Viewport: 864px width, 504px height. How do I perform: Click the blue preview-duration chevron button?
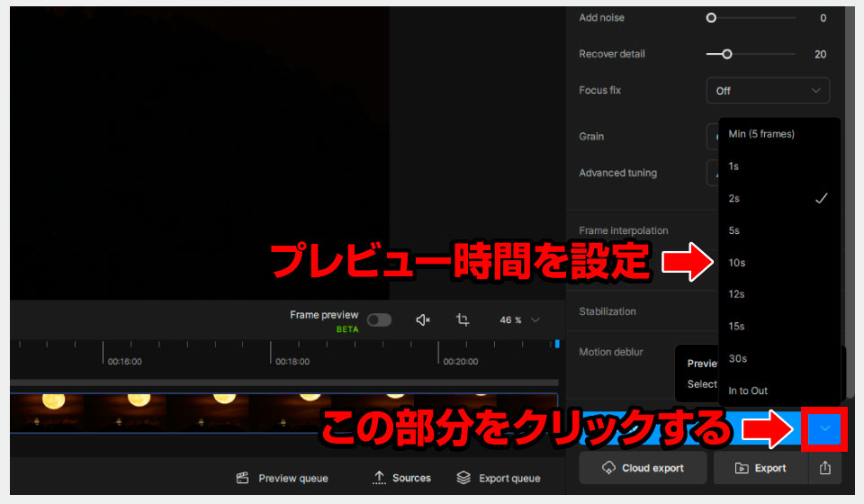tap(824, 428)
